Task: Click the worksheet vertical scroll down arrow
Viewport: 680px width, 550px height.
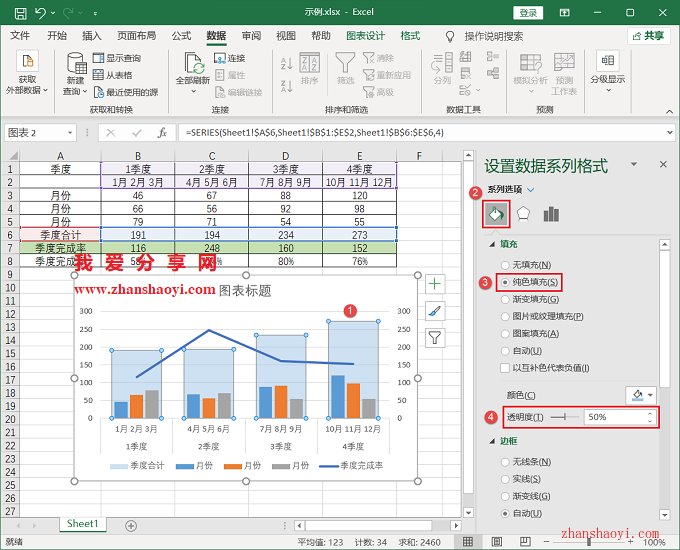Action: (x=468, y=512)
